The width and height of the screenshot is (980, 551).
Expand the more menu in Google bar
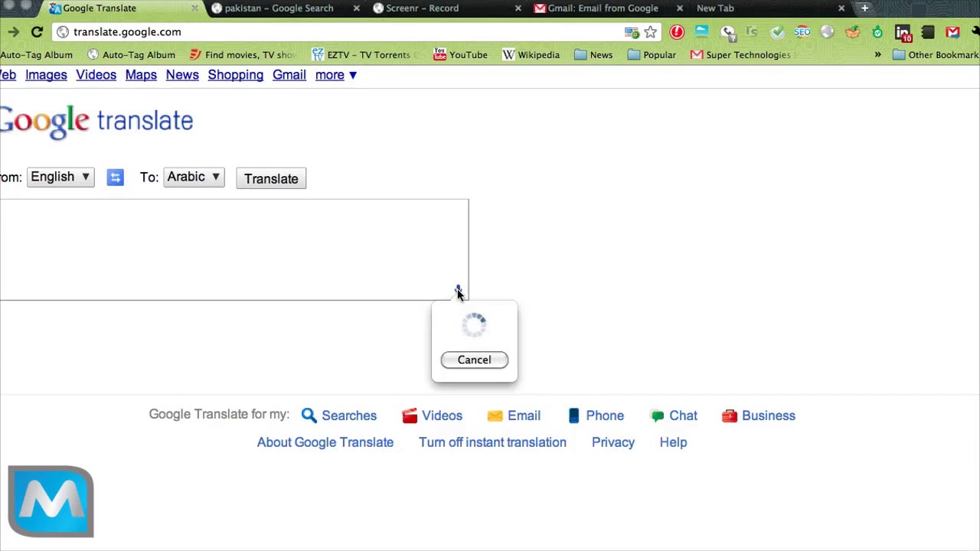click(x=336, y=75)
